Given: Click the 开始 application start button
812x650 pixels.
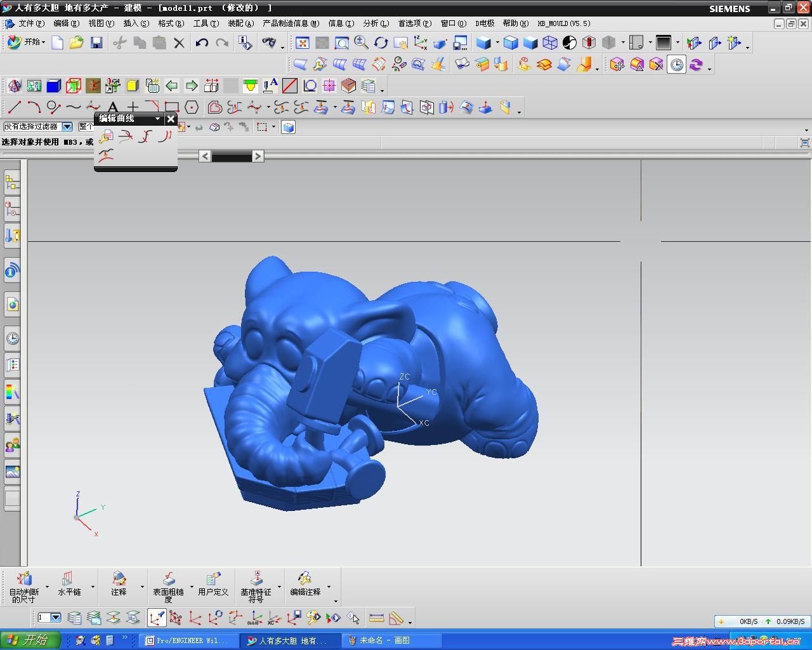Looking at the screenshot, I should pos(27,42).
